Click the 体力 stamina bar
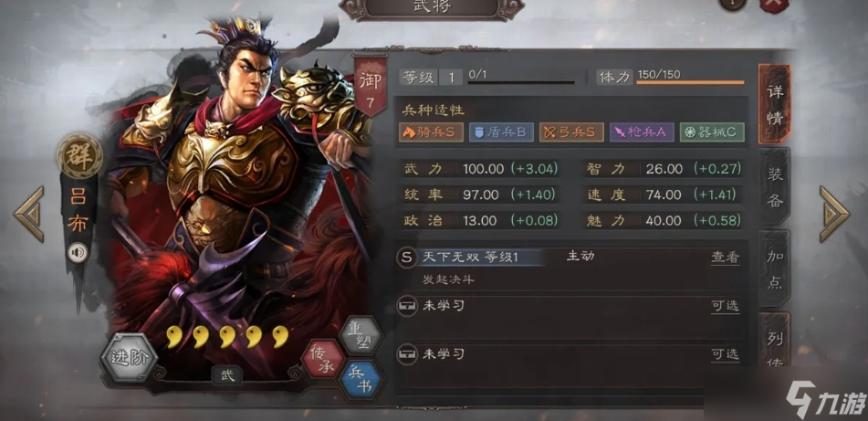The height and width of the screenshot is (421, 868). point(690,82)
